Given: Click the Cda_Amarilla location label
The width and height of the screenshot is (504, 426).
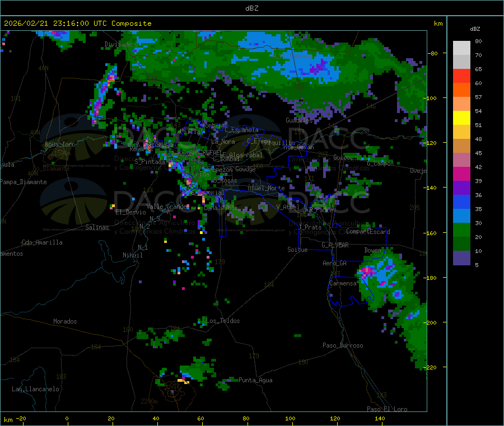Looking at the screenshot, I should pyautogui.click(x=42, y=242).
